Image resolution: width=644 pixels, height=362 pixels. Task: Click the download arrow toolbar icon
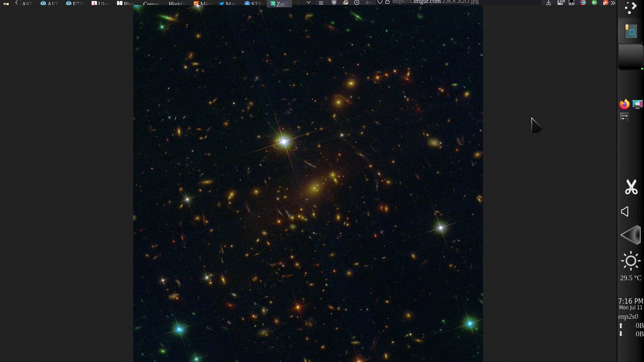point(548,3)
